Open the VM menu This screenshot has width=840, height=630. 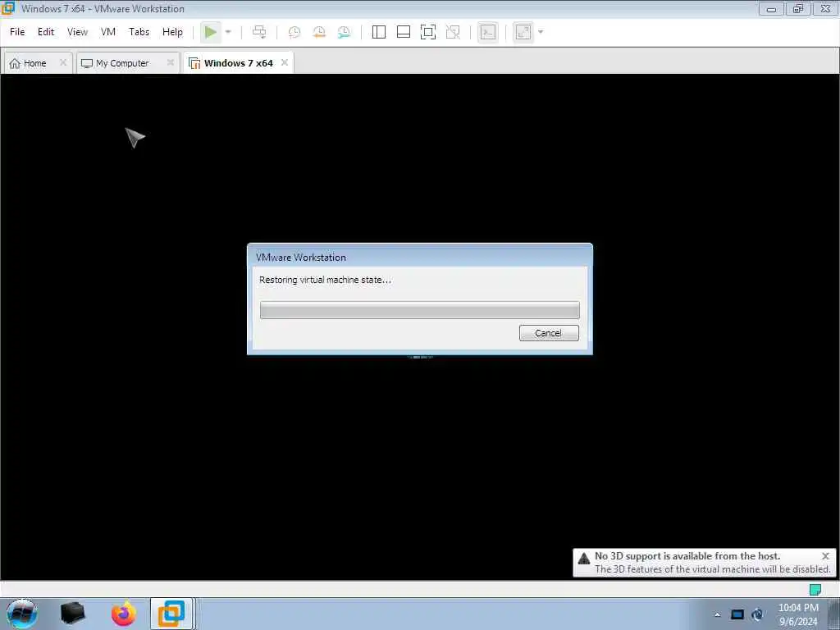pyautogui.click(x=108, y=32)
